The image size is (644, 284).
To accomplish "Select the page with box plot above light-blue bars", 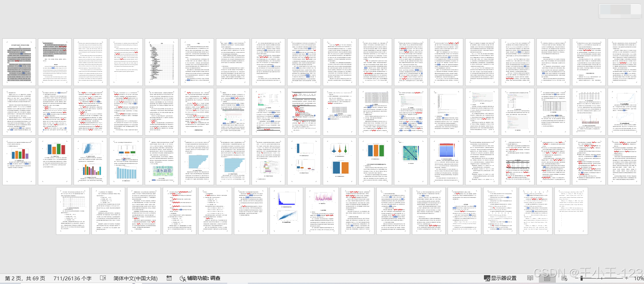I will (x=126, y=161).
